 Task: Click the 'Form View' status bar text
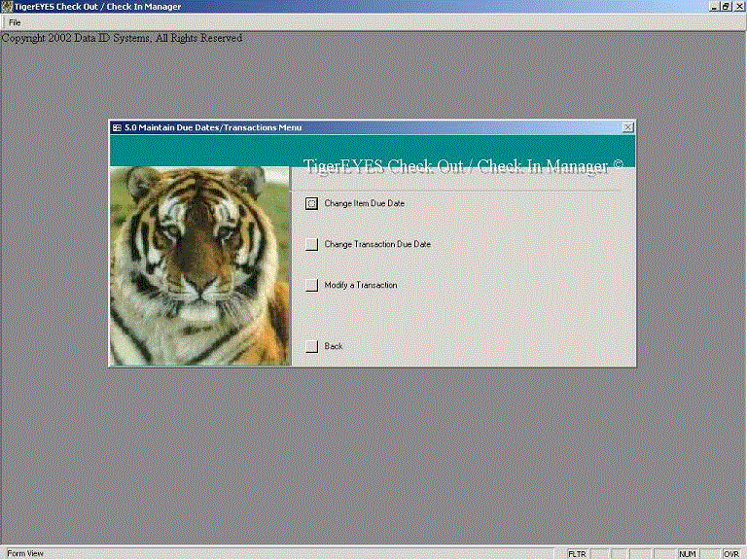tap(25, 553)
